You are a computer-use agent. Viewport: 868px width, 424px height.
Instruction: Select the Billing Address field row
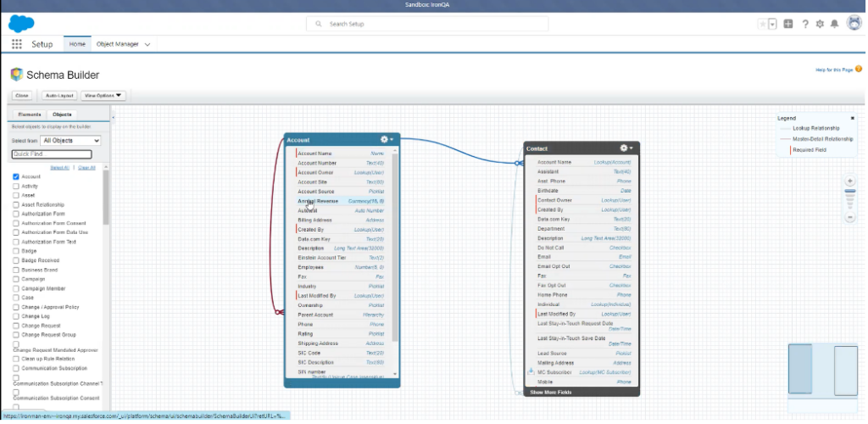(341, 220)
